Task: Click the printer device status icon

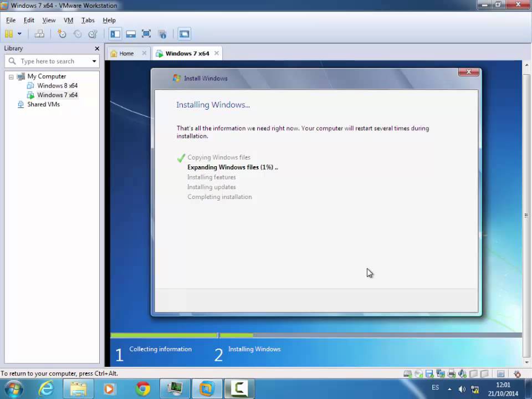Action: pyautogui.click(x=451, y=374)
